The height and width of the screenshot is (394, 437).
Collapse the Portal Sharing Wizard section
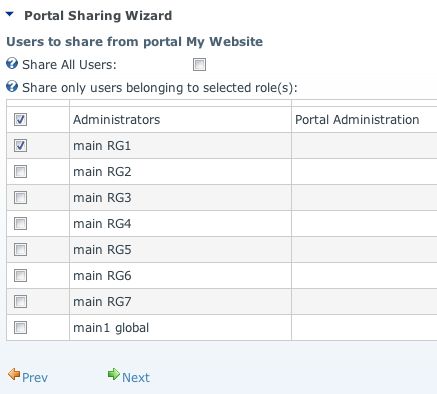(9, 14)
